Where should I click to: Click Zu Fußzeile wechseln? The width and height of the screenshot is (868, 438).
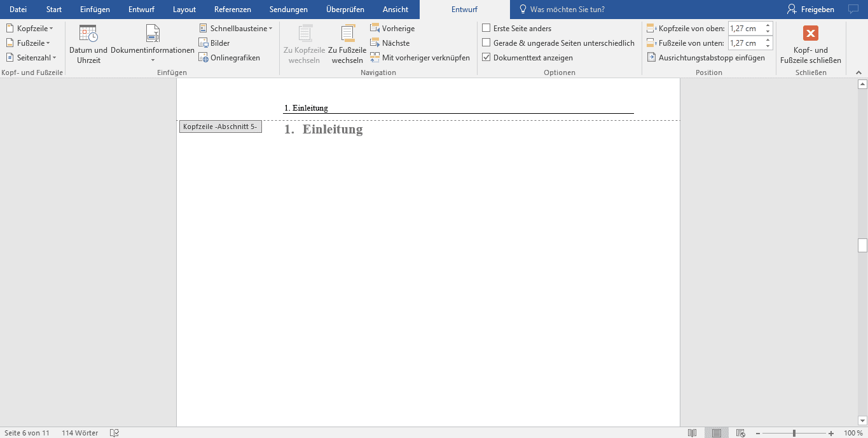(347, 44)
